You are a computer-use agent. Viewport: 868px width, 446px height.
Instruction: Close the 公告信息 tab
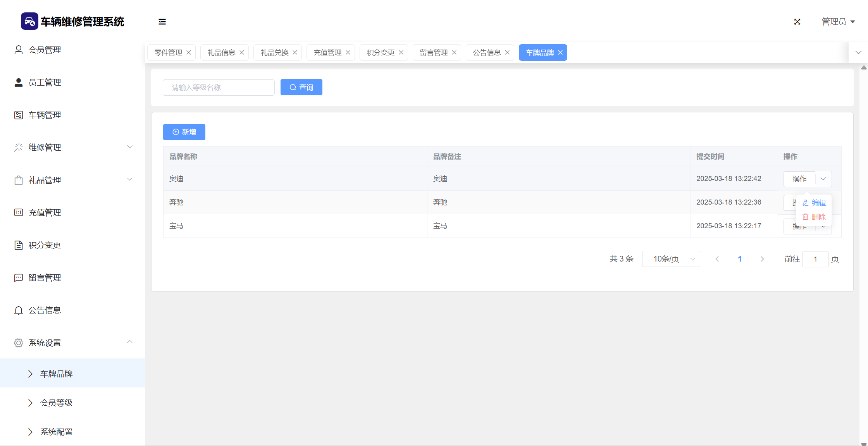507,53
